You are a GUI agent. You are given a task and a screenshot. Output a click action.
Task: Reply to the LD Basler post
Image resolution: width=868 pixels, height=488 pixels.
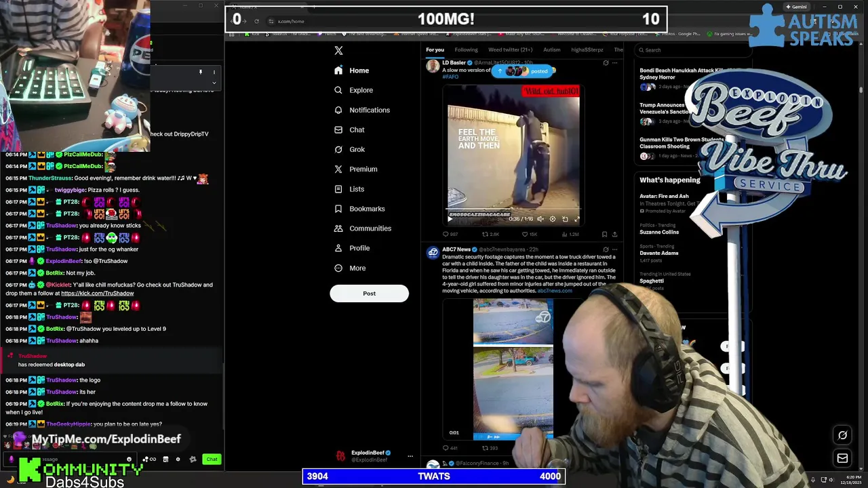[446, 235]
